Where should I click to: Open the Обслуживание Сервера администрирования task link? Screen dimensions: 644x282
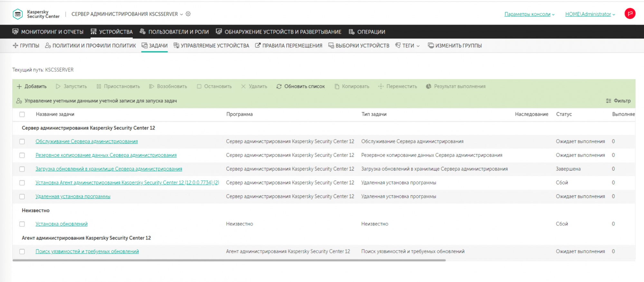[87, 141]
